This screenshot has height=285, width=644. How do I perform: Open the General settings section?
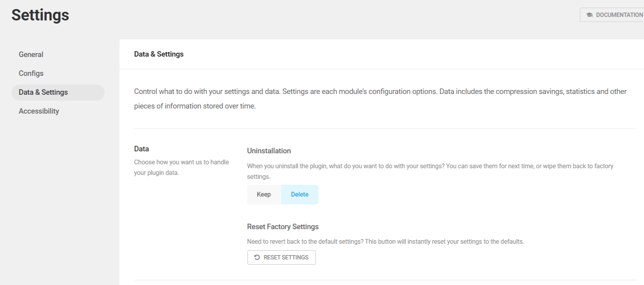click(31, 55)
